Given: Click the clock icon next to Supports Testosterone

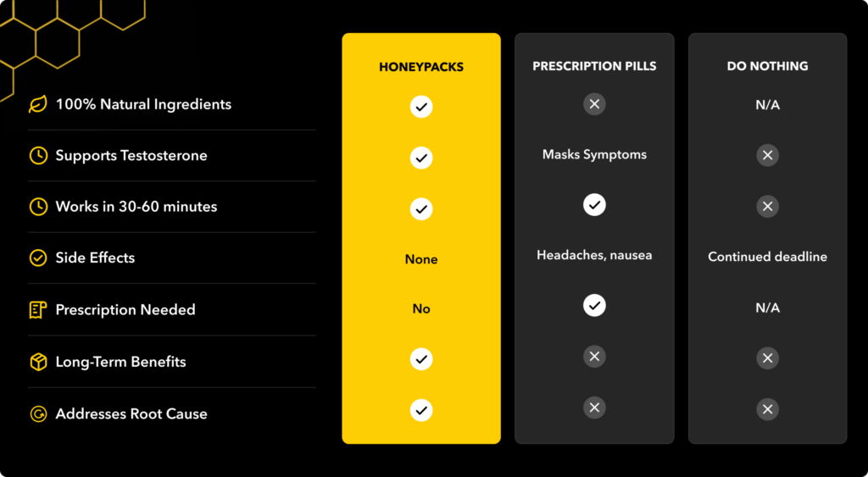Looking at the screenshot, I should point(37,156).
